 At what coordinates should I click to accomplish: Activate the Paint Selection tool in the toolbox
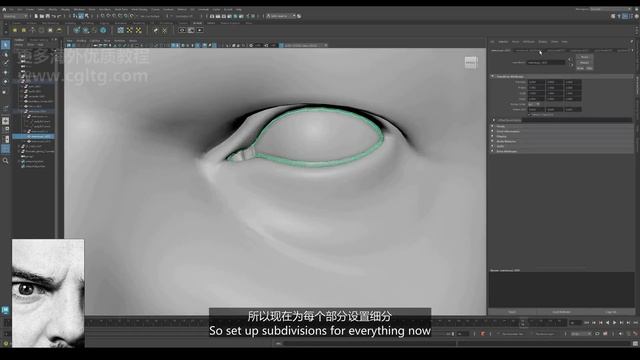[5, 63]
